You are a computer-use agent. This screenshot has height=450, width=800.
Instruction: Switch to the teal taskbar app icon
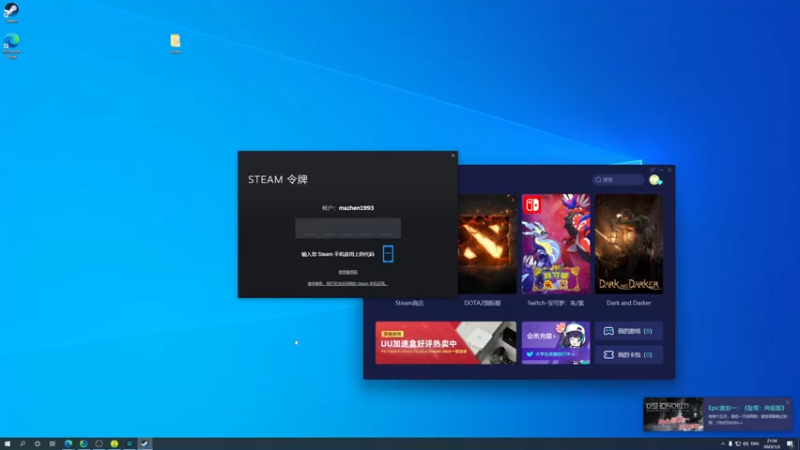pos(130,444)
